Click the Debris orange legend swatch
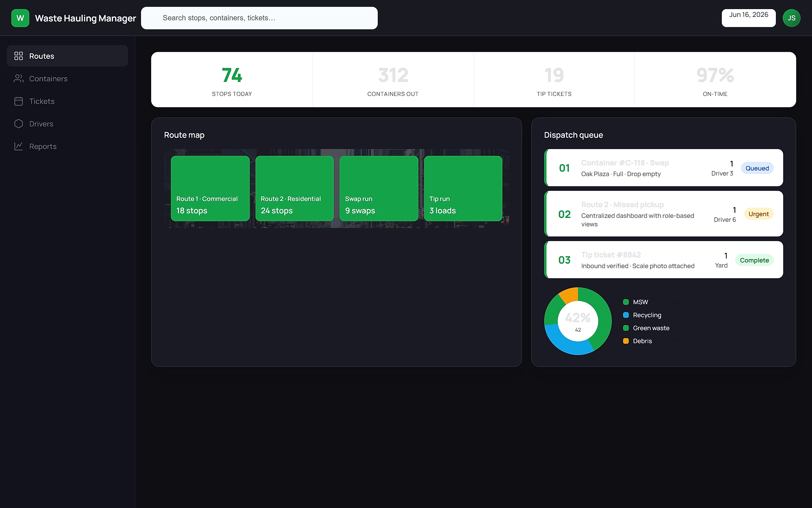 [x=626, y=341]
